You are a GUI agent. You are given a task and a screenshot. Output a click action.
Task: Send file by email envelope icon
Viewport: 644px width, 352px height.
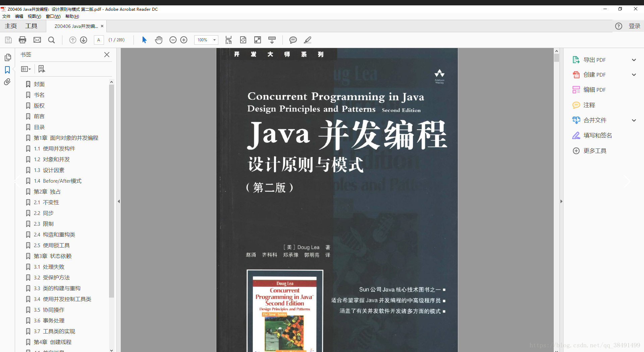(x=37, y=40)
